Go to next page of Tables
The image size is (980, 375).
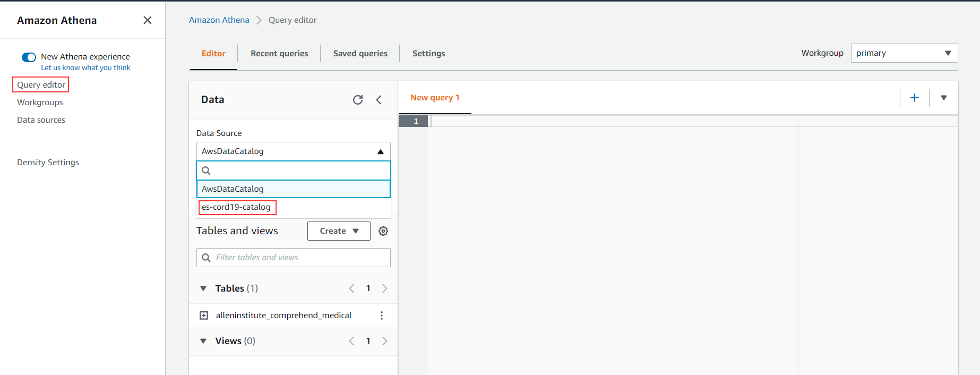coord(385,288)
